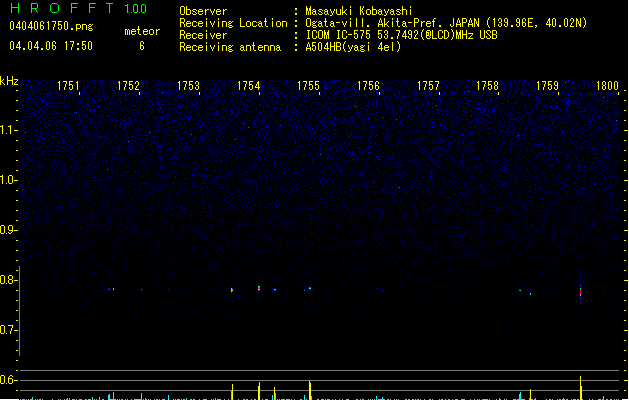This screenshot has height=400, width=629.
Task: Click the strong echo between 1759 and 1800
Action: (580, 292)
